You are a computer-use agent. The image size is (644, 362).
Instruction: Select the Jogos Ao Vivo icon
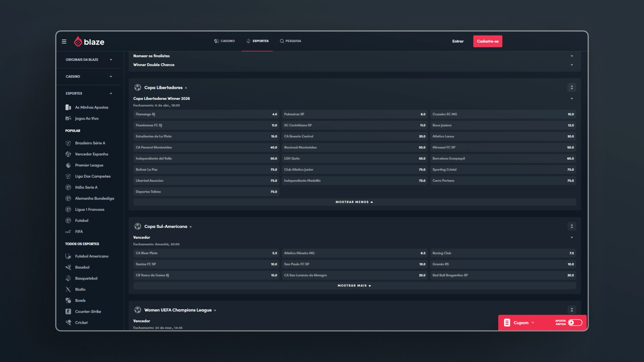[x=68, y=118]
